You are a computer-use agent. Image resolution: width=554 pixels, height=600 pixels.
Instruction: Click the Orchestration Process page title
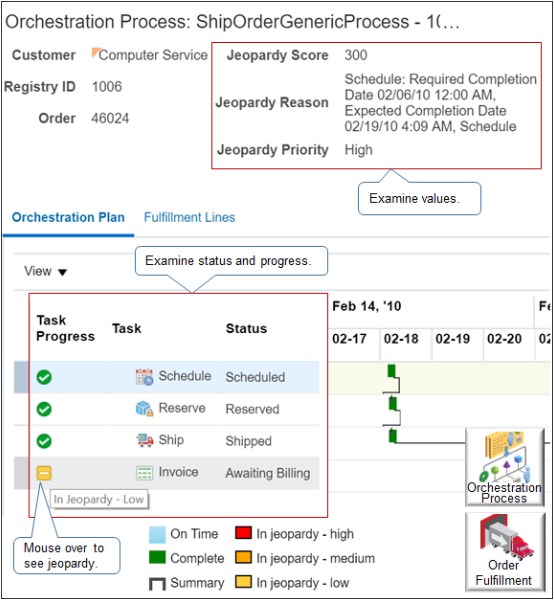(232, 22)
